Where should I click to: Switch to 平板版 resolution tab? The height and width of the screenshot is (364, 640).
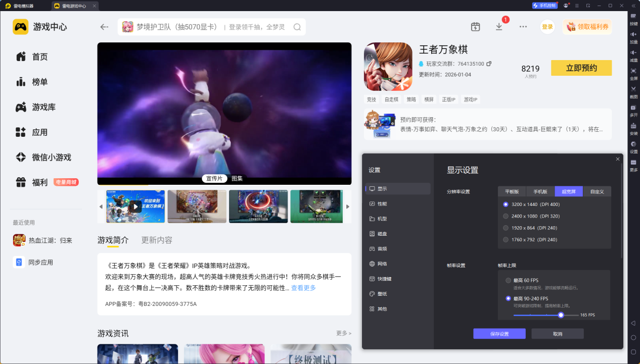(512, 191)
